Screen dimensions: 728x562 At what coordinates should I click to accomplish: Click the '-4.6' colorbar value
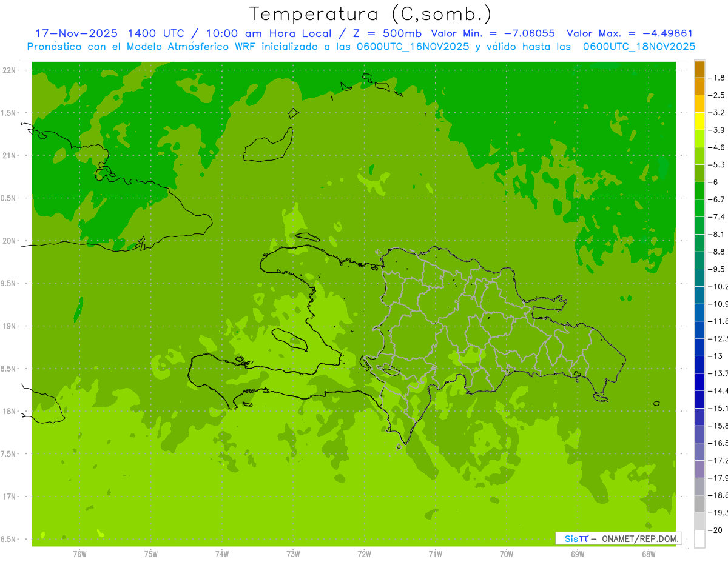pos(716,147)
